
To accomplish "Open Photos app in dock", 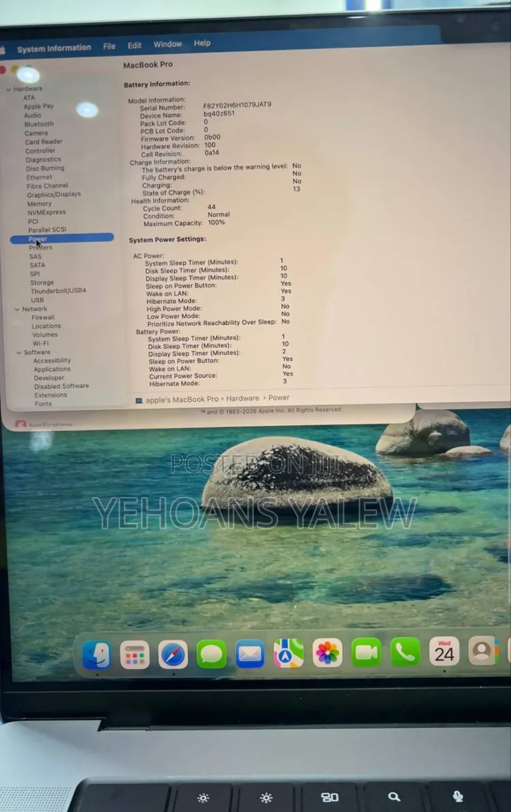I will tap(327, 653).
